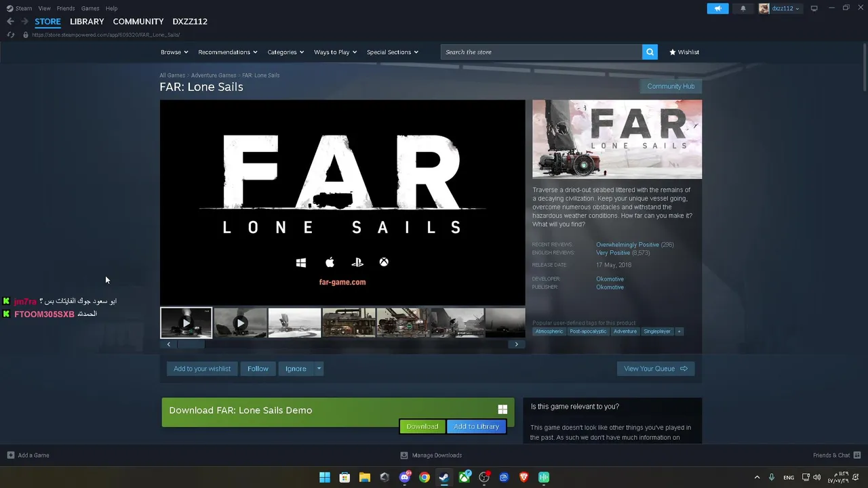Screen dimensions: 868x488
Task: Download the FAR: Lone Sails demo
Action: click(422, 426)
